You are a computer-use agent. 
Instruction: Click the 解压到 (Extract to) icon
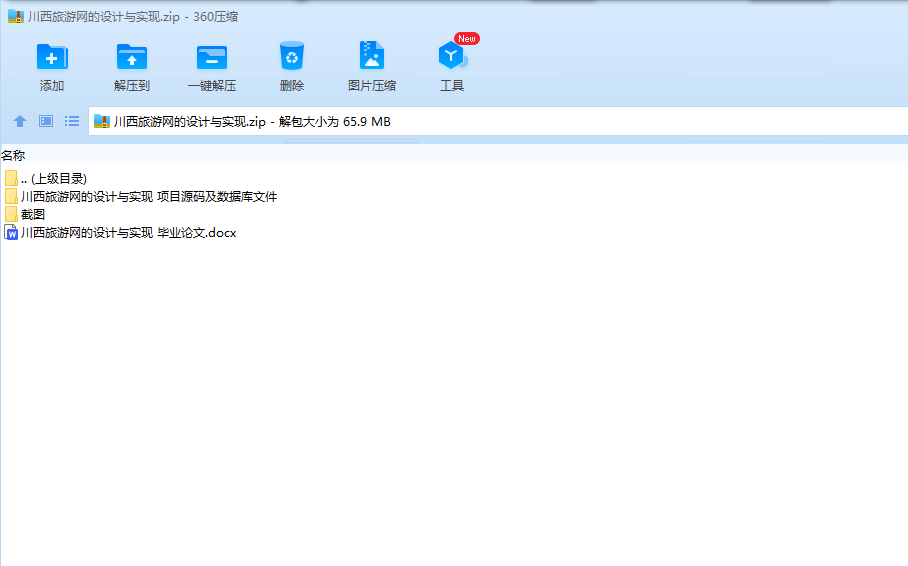tap(132, 57)
